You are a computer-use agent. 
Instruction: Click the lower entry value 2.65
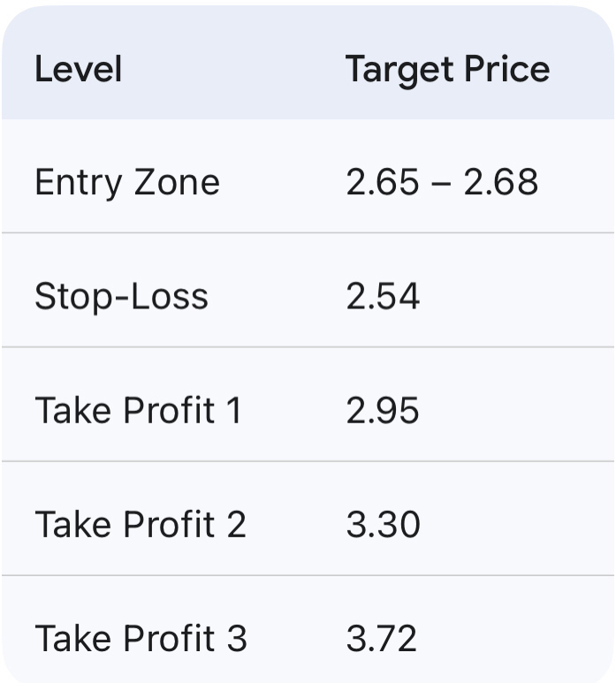click(x=383, y=183)
